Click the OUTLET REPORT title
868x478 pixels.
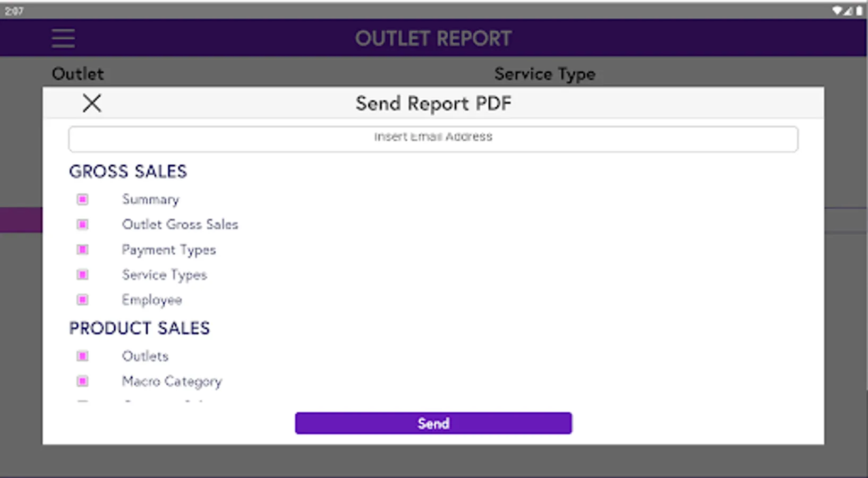[x=433, y=38]
